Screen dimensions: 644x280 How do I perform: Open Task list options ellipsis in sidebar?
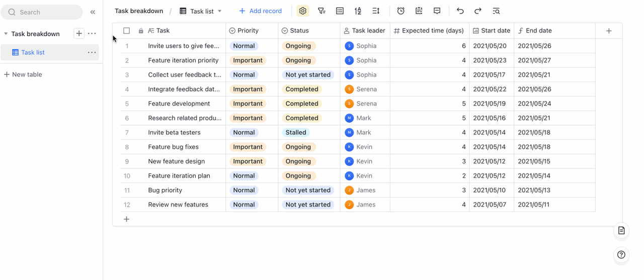[92, 52]
